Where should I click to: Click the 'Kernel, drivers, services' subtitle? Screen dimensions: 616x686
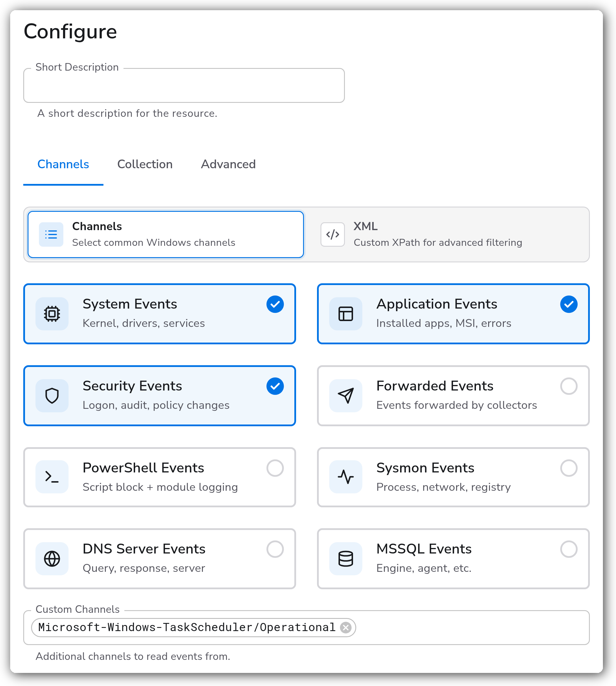(144, 323)
